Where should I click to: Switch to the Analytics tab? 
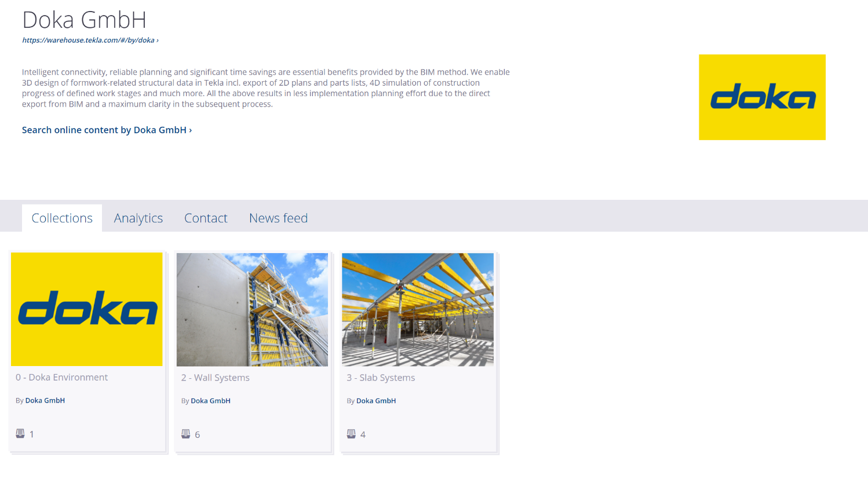pos(138,218)
